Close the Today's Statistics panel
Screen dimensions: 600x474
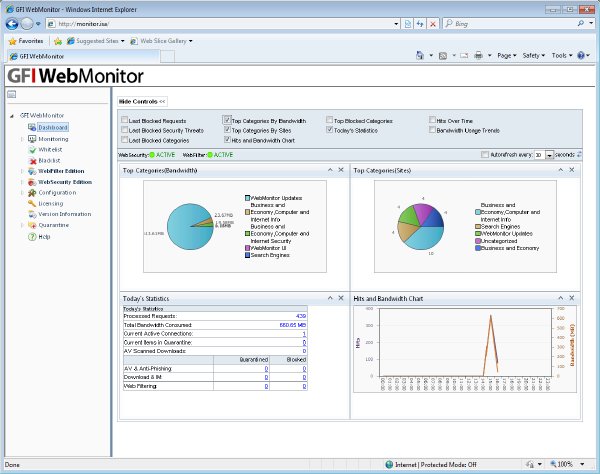(341, 298)
